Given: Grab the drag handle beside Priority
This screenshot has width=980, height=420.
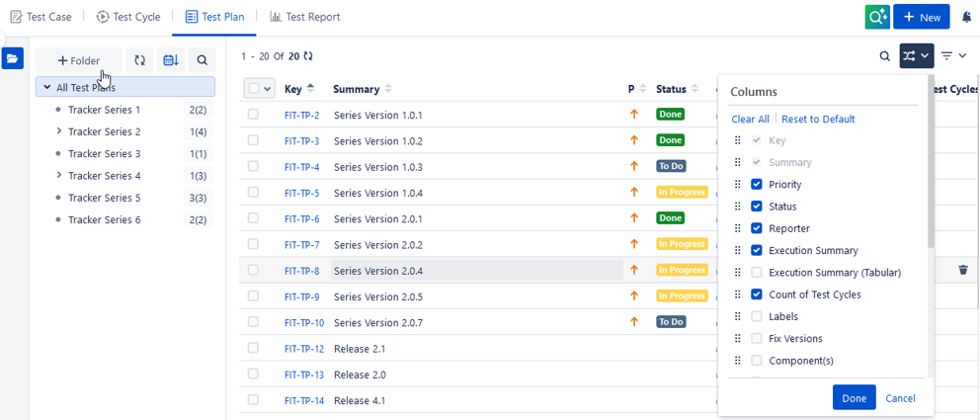Looking at the screenshot, I should pyautogui.click(x=738, y=185).
